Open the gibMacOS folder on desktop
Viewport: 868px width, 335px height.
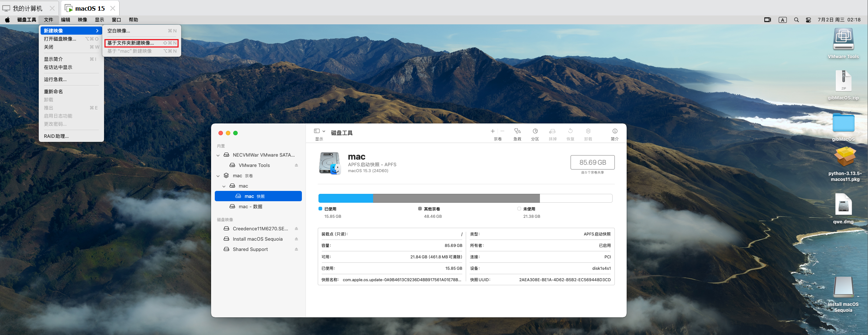pos(843,127)
